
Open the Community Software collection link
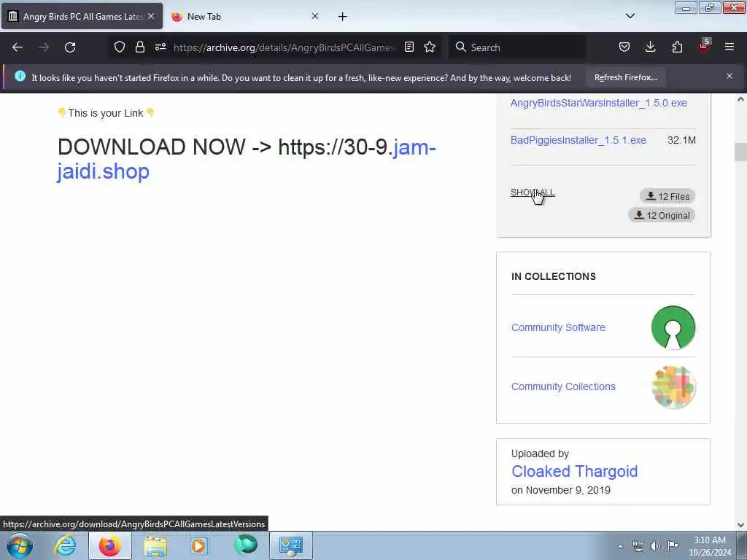(x=558, y=327)
